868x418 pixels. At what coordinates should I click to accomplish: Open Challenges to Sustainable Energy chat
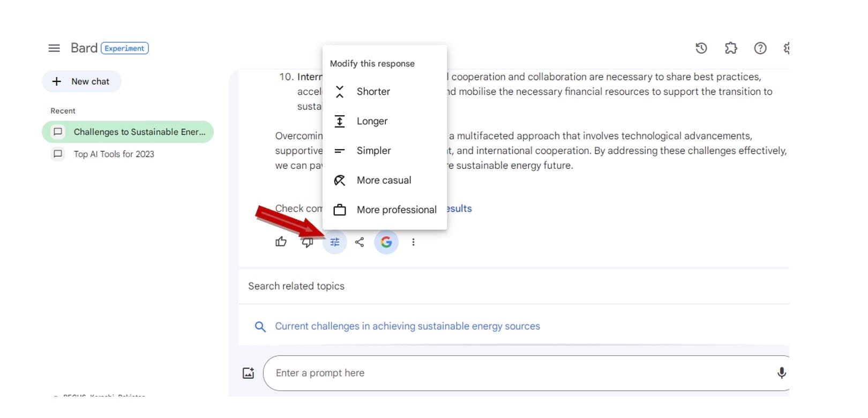(128, 132)
